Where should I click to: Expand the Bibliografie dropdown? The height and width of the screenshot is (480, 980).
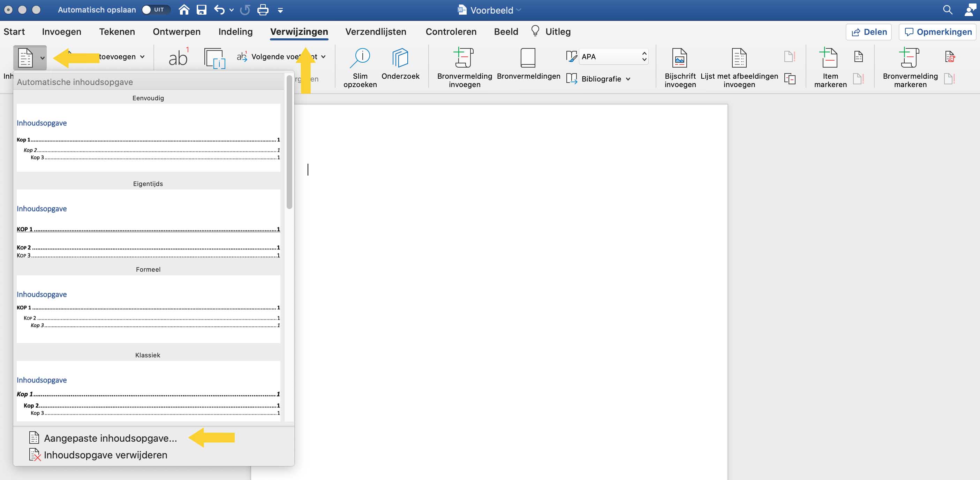[x=601, y=79]
